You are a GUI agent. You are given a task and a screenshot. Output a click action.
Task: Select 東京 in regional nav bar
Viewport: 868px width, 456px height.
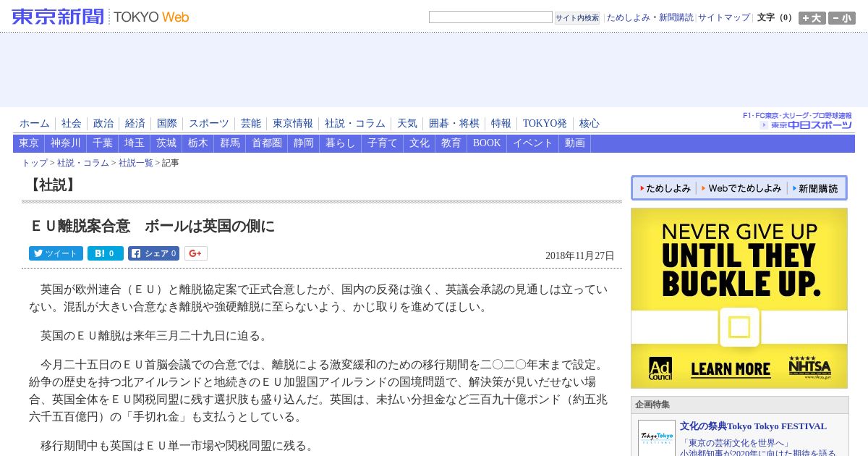pos(29,143)
